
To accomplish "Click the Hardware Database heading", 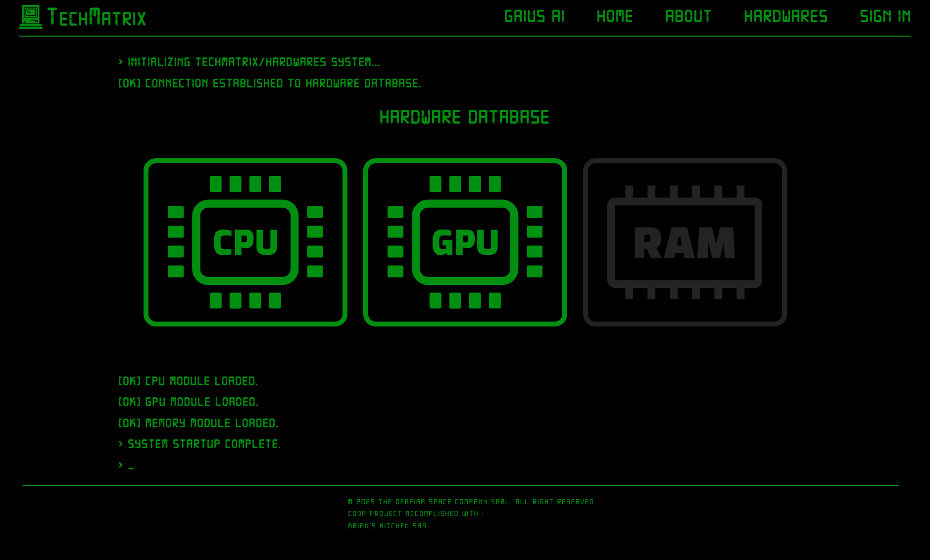I will point(465,117).
